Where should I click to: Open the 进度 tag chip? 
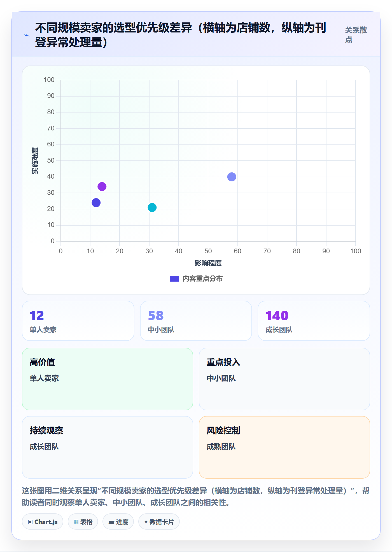pyautogui.click(x=118, y=522)
